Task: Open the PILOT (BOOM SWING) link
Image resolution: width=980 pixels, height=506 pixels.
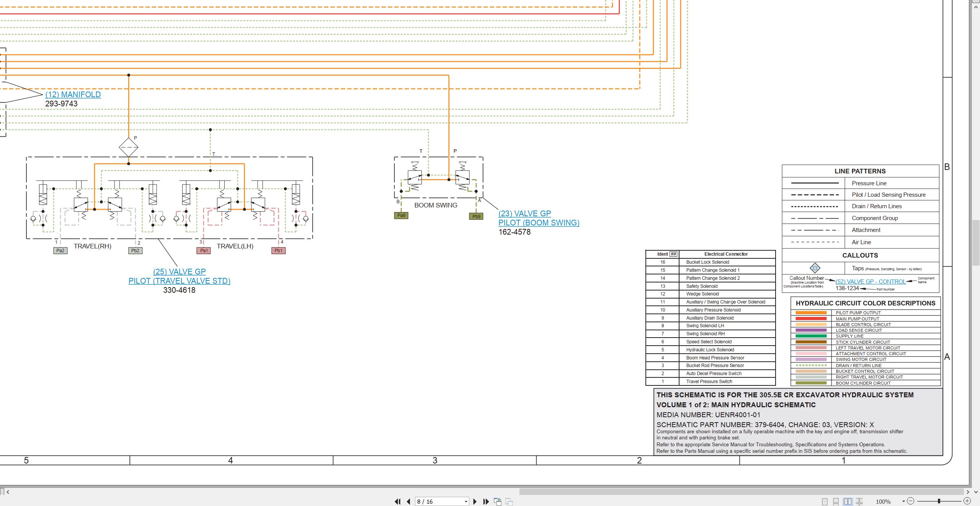Action: pyautogui.click(x=539, y=223)
